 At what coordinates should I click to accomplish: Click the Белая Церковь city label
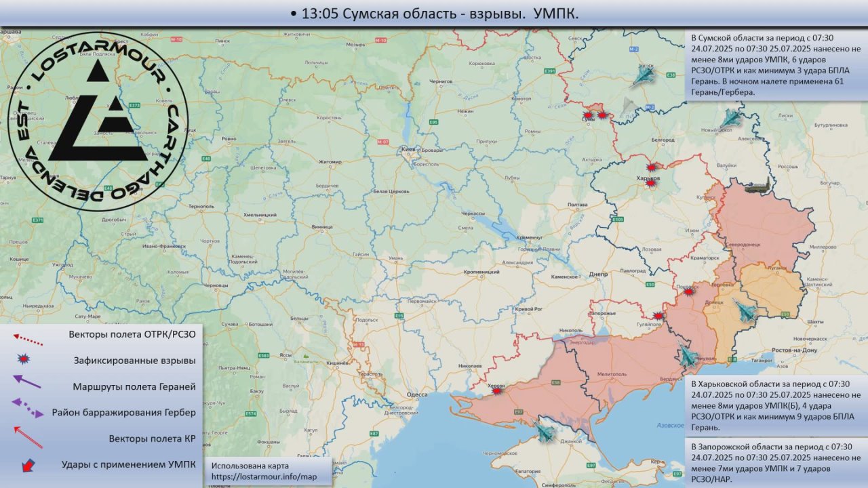tap(390, 191)
